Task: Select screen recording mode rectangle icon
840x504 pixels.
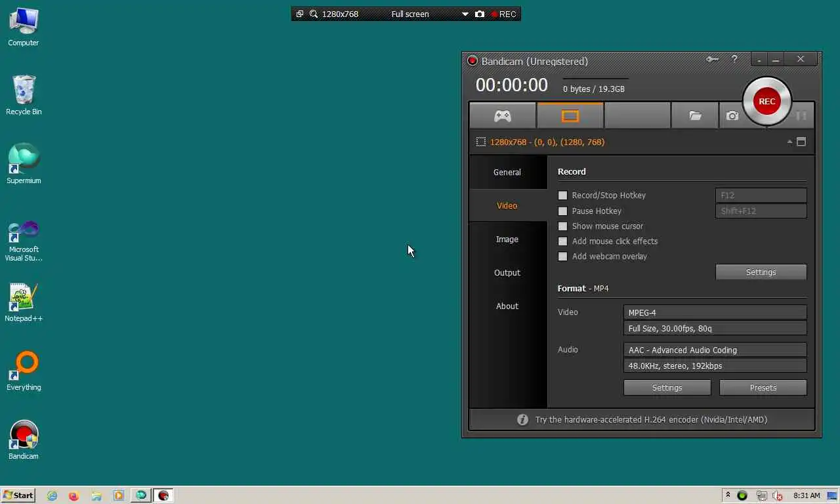Action: coord(570,115)
